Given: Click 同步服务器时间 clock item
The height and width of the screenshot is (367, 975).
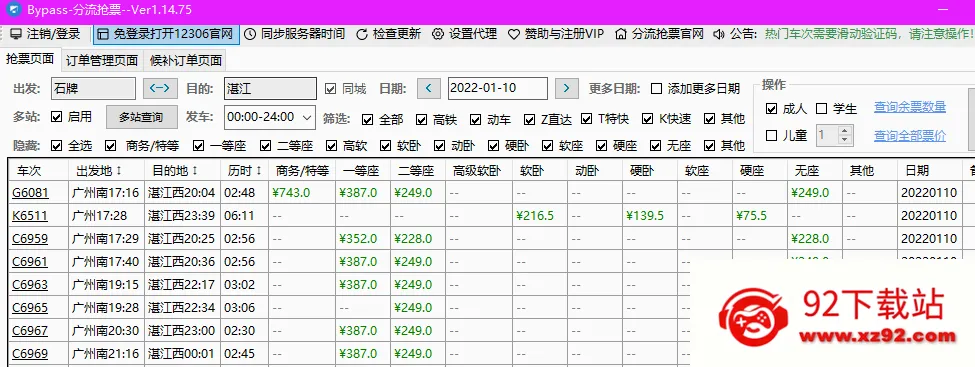Looking at the screenshot, I should pos(295,34).
